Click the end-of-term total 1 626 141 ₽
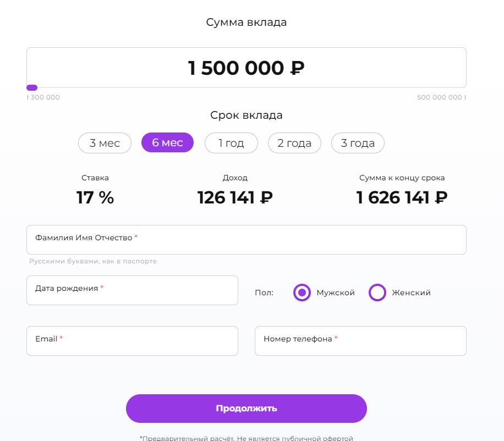504x441 pixels. point(402,197)
